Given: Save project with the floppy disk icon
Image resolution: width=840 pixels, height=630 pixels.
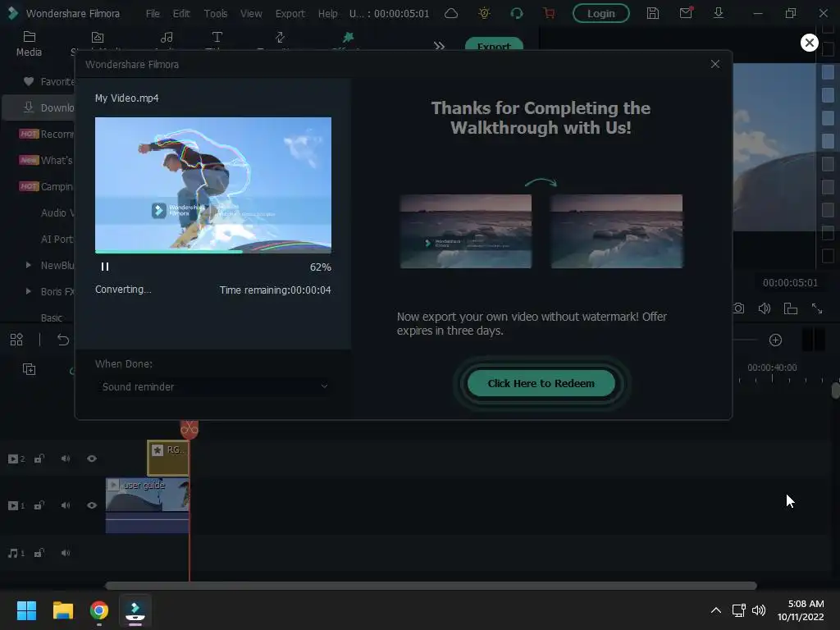Looking at the screenshot, I should point(652,13).
